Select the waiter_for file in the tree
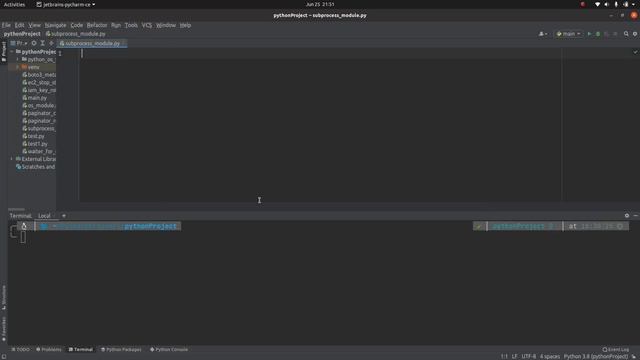 click(x=39, y=151)
